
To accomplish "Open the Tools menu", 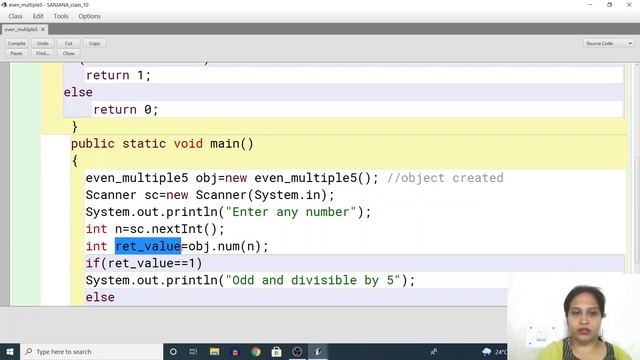I will point(61,16).
